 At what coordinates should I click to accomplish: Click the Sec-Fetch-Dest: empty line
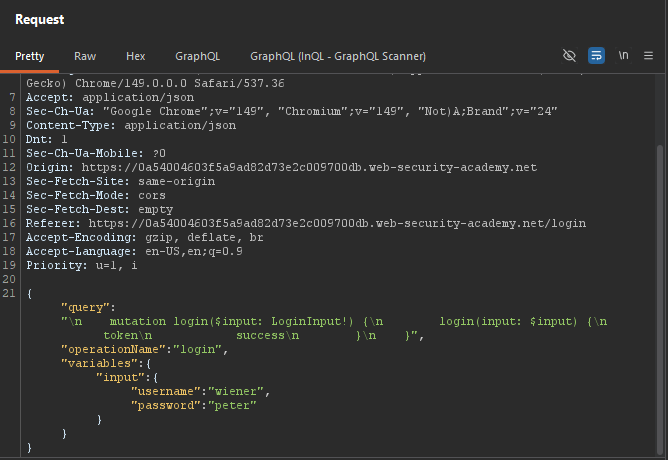click(x=99, y=210)
